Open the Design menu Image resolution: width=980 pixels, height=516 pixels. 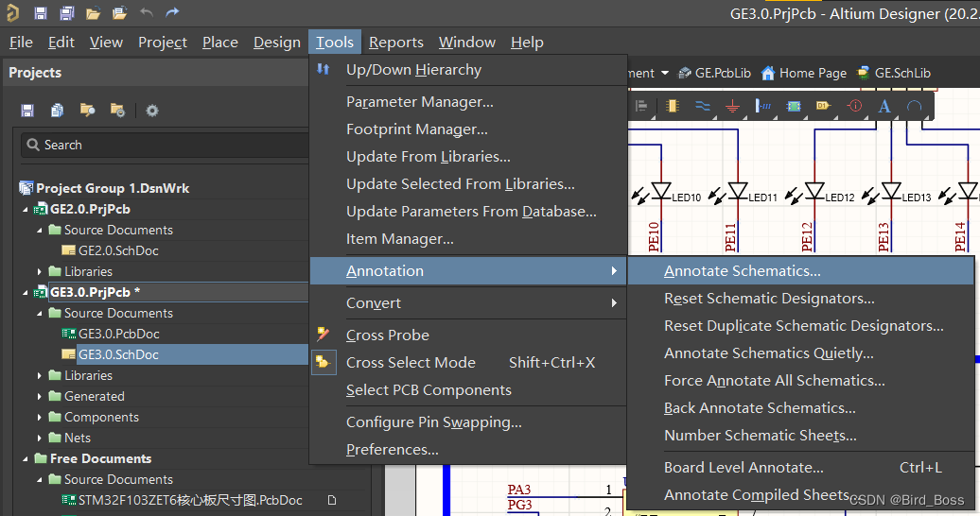coord(277,42)
